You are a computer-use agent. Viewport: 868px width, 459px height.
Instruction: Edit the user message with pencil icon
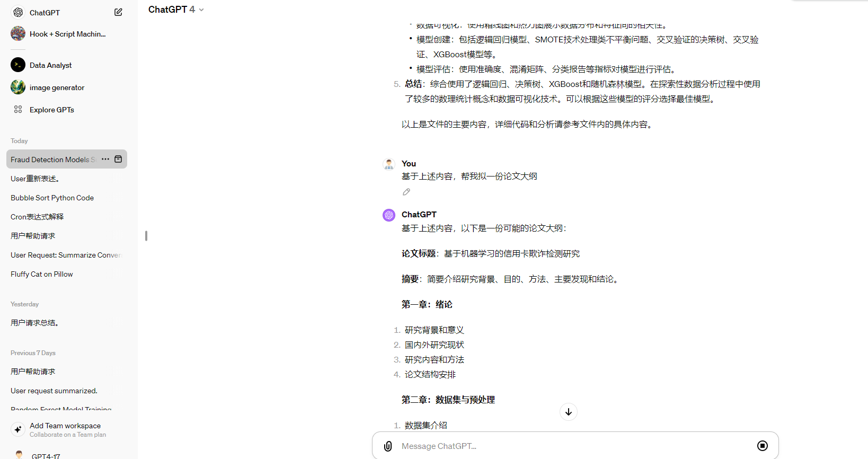(x=406, y=192)
